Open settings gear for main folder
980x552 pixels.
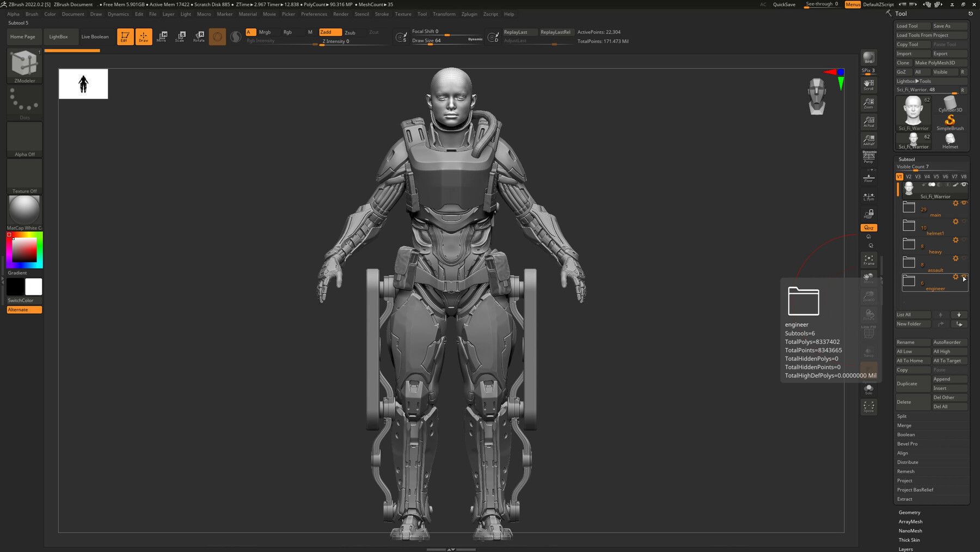955,203
